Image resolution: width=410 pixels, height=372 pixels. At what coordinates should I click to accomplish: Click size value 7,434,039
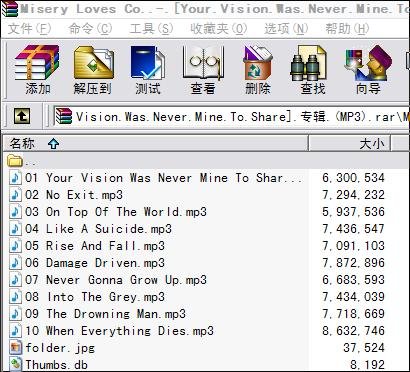coord(353,297)
